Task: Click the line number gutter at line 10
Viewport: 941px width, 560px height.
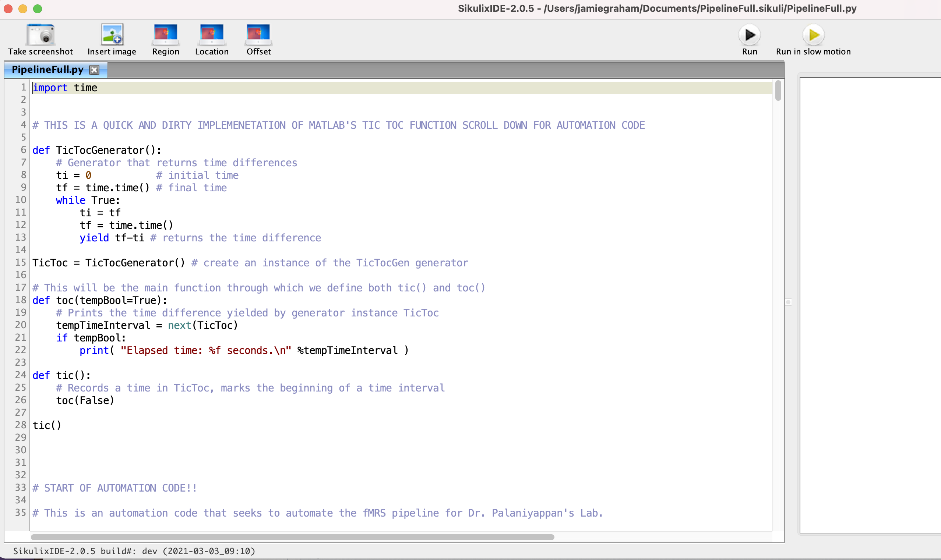Action: 21,200
